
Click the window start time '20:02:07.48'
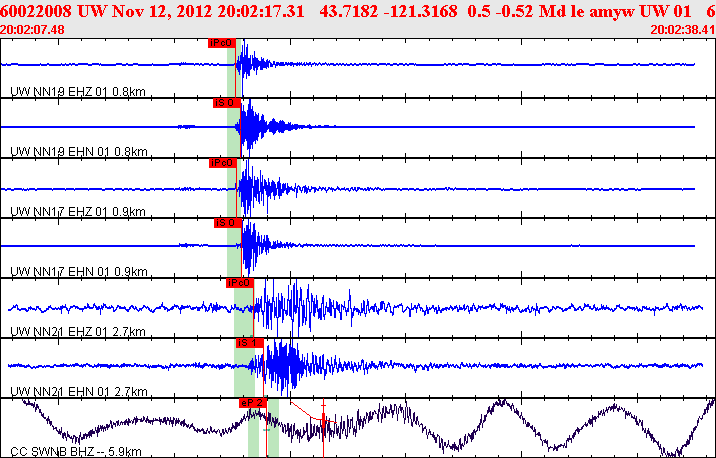[32, 30]
